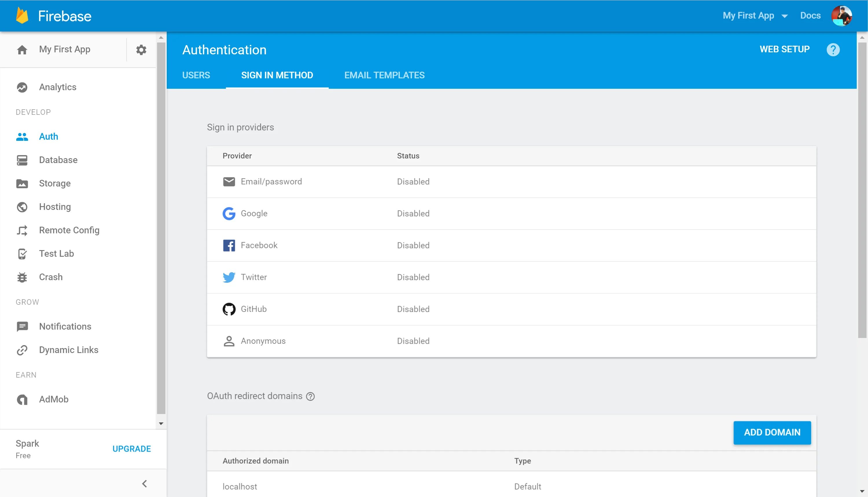This screenshot has height=497, width=868.
Task: Click the Dynamic Links chain icon
Action: (22, 350)
